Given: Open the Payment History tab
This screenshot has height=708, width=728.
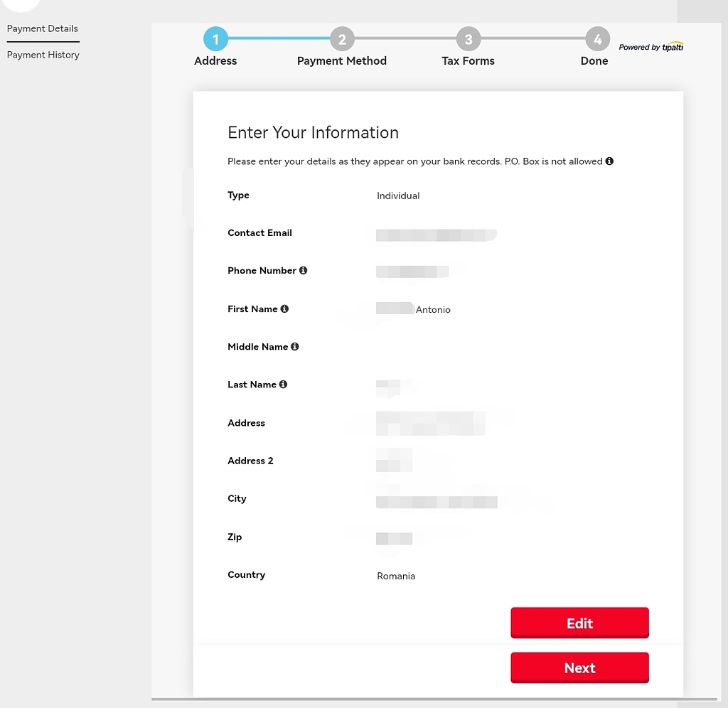Looking at the screenshot, I should [x=43, y=55].
